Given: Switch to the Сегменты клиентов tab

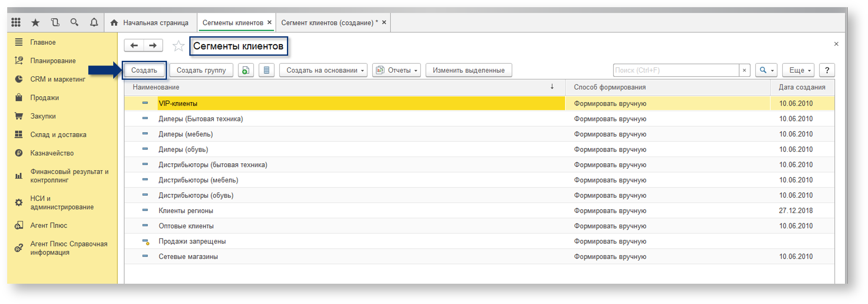Looking at the screenshot, I should (x=232, y=22).
